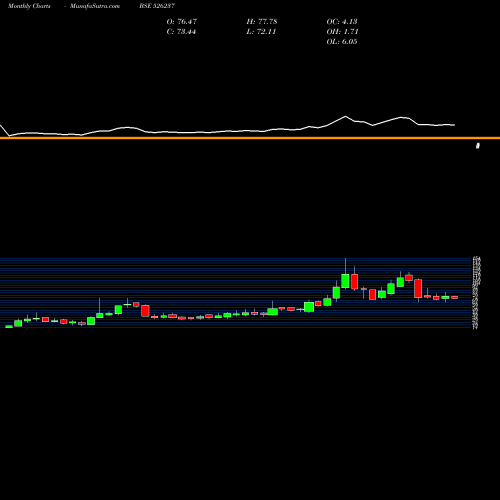The image size is (500, 500).
Task: Click the peak of the white indicator line
Action: click(345, 116)
